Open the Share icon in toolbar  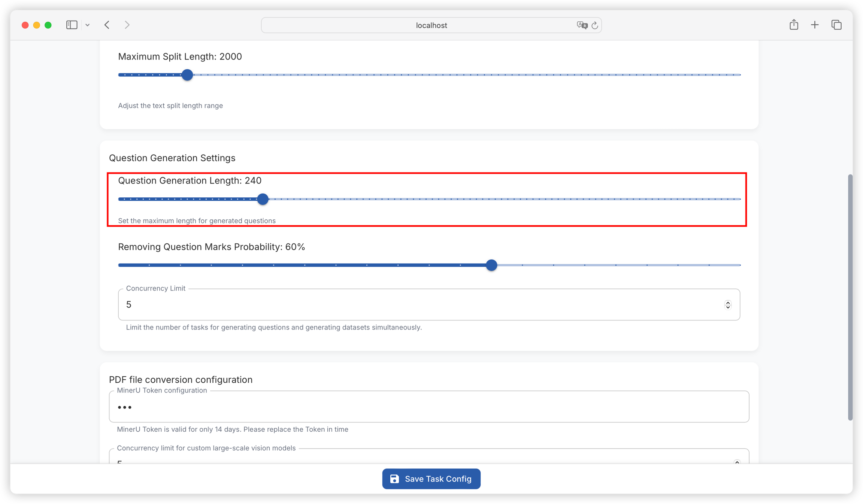pos(794,25)
